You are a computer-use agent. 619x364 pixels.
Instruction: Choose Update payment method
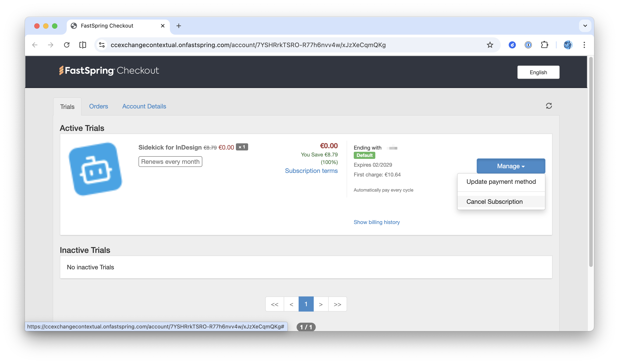(x=501, y=182)
